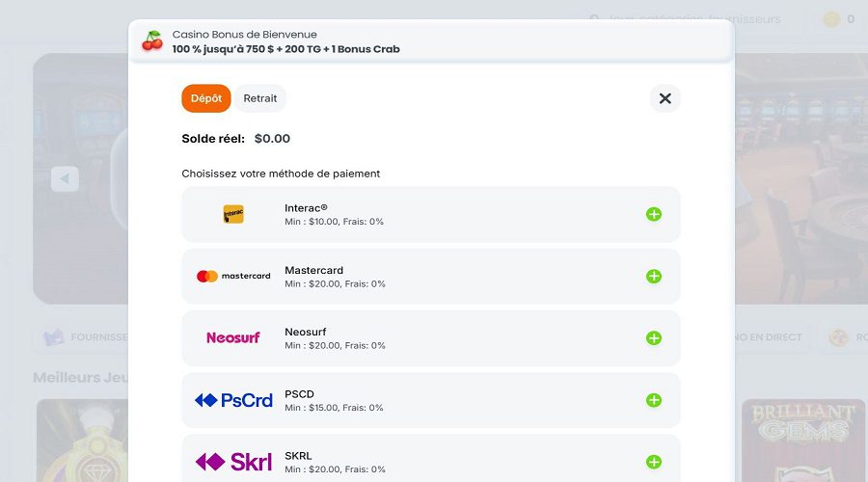The width and height of the screenshot is (868, 482).
Task: Switch to the Retrait tab
Action: coord(260,98)
